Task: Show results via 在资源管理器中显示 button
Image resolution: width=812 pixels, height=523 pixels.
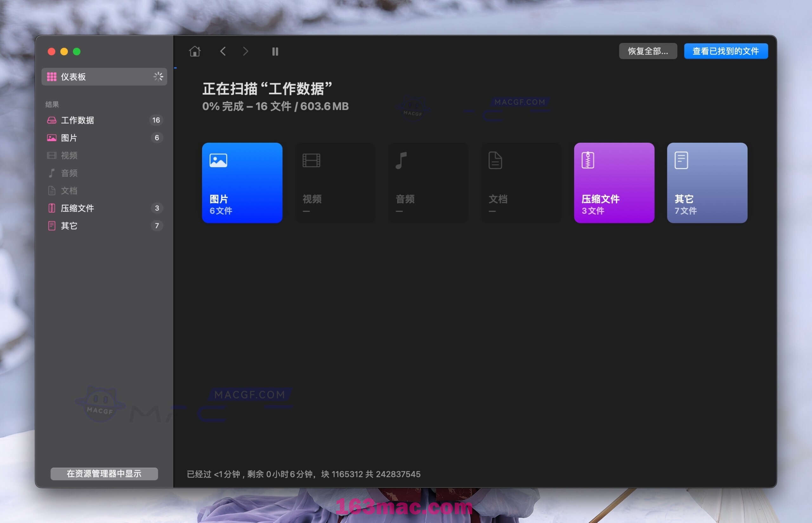Action: click(104, 474)
